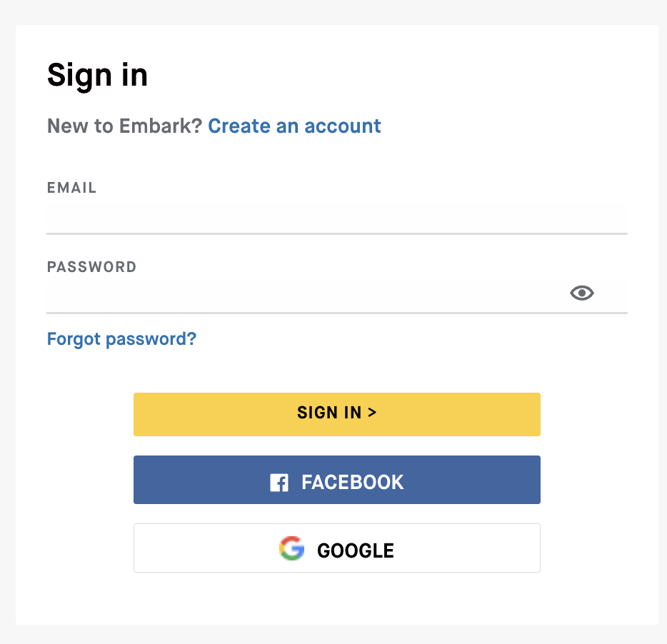Sign in with the Google button
Image resolution: width=667 pixels, height=644 pixels.
(336, 548)
